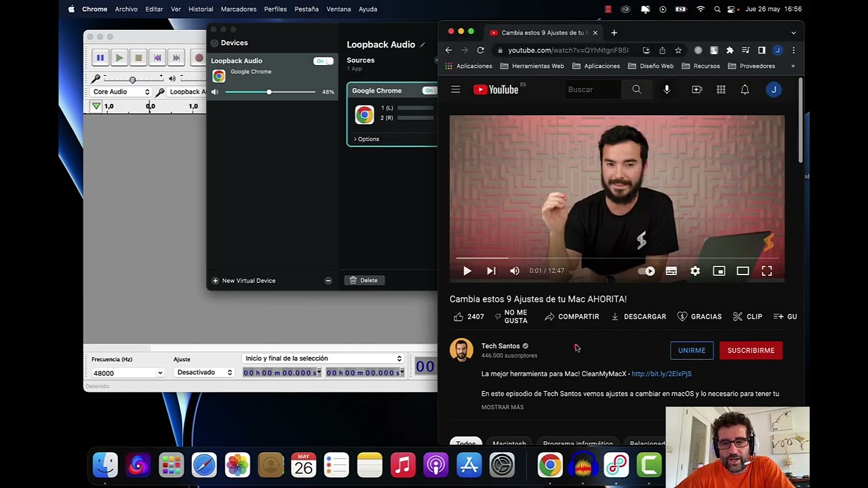Open Chrome's three-dot menu
This screenshot has width=868, height=488.
coord(793,50)
